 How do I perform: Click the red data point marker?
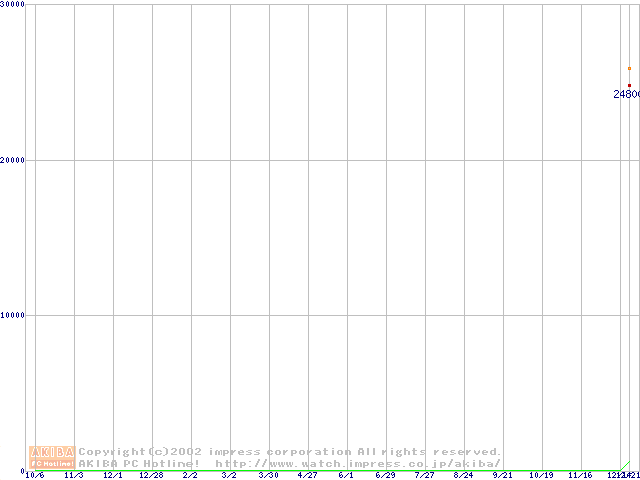629,86
